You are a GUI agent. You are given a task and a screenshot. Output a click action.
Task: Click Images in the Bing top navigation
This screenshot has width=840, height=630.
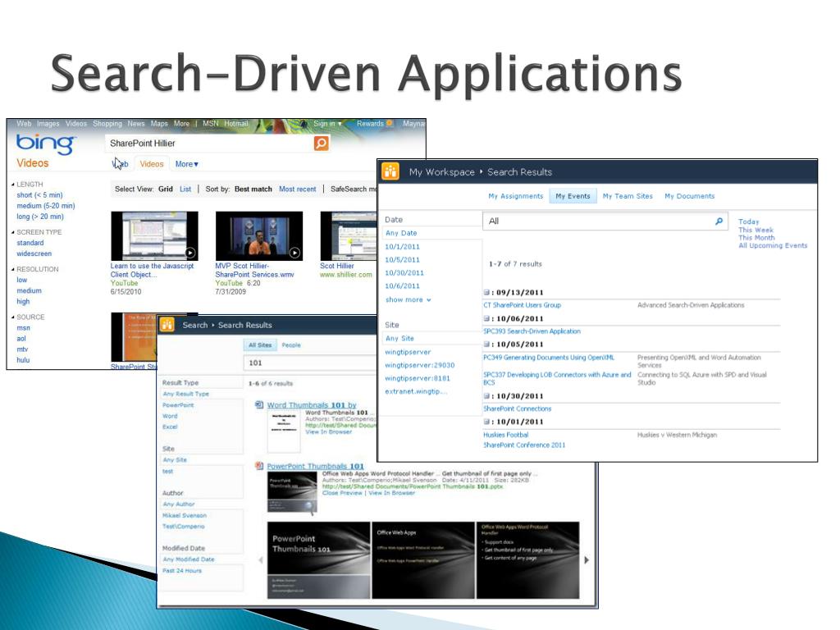click(48, 123)
